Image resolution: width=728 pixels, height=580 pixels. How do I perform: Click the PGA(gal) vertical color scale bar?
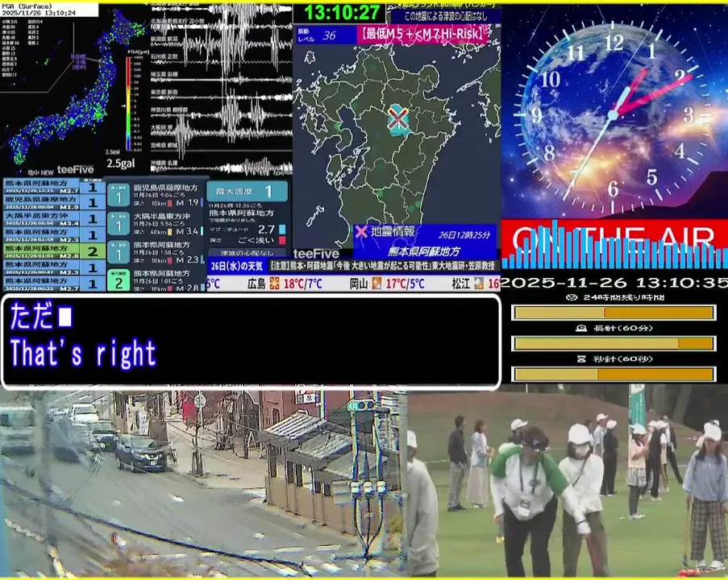coord(128,104)
